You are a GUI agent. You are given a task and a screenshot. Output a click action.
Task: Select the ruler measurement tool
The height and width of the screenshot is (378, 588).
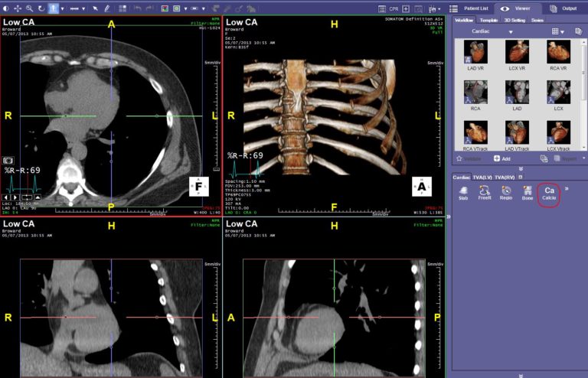tap(74, 8)
